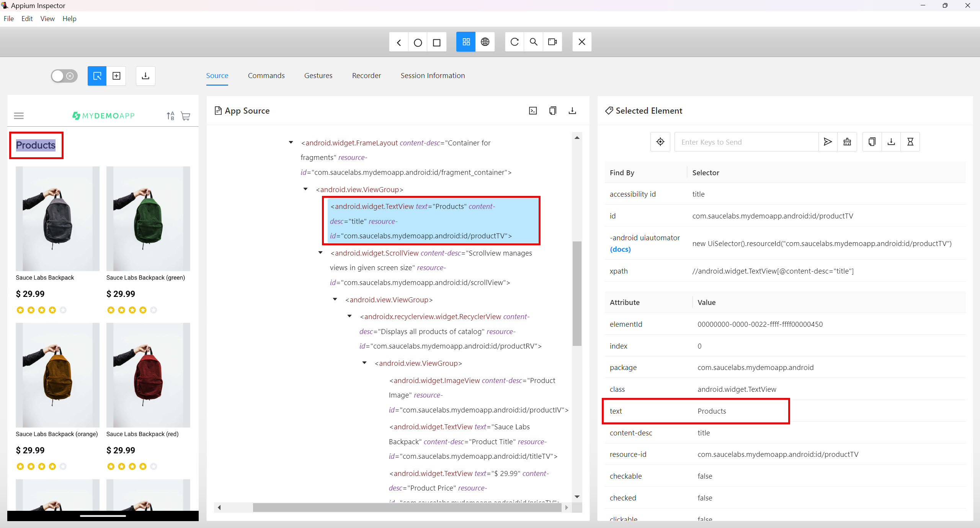Image resolution: width=980 pixels, height=528 pixels.
Task: Click the xpath selector value
Action: (773, 271)
